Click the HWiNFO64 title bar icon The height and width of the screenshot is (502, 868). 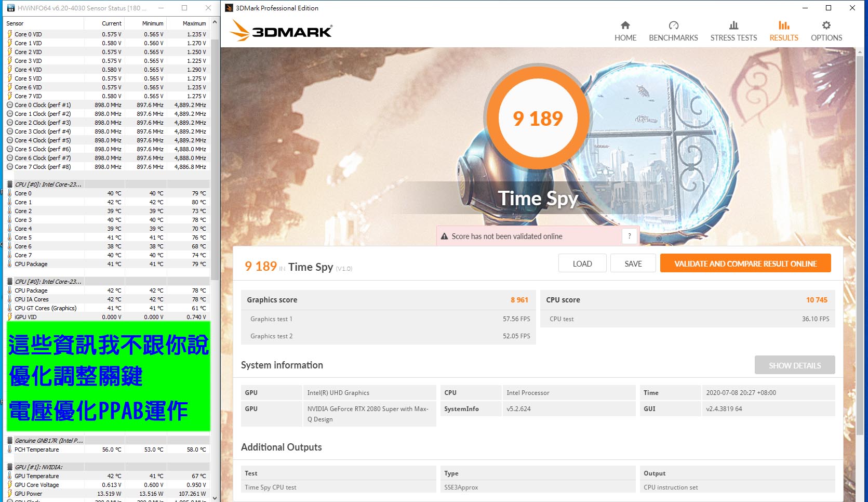[x=10, y=8]
